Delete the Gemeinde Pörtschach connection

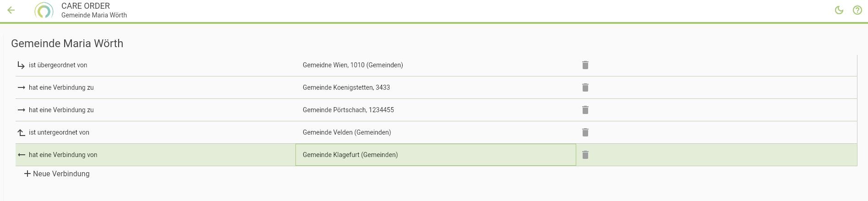click(x=585, y=110)
